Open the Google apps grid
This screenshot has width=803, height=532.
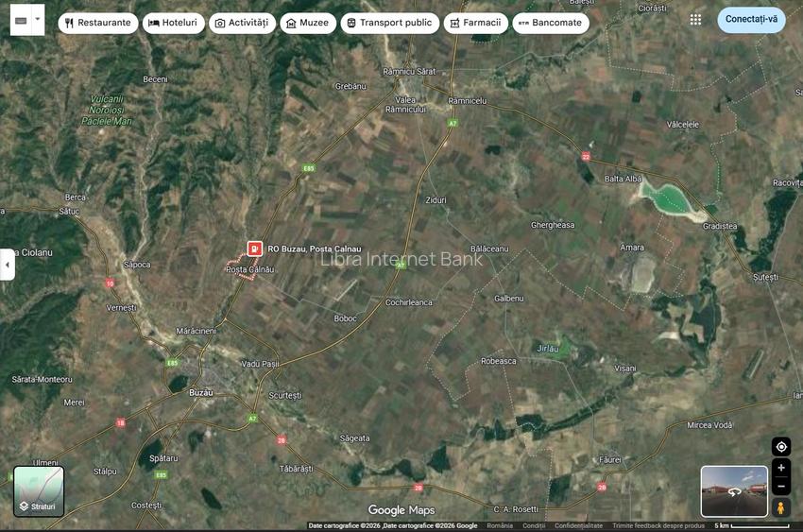pyautogui.click(x=695, y=20)
